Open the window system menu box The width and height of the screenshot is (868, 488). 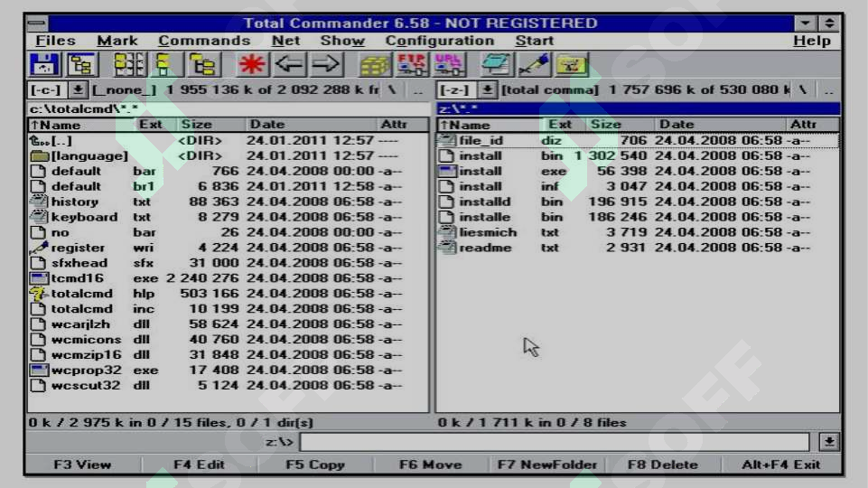pyautogui.click(x=37, y=23)
